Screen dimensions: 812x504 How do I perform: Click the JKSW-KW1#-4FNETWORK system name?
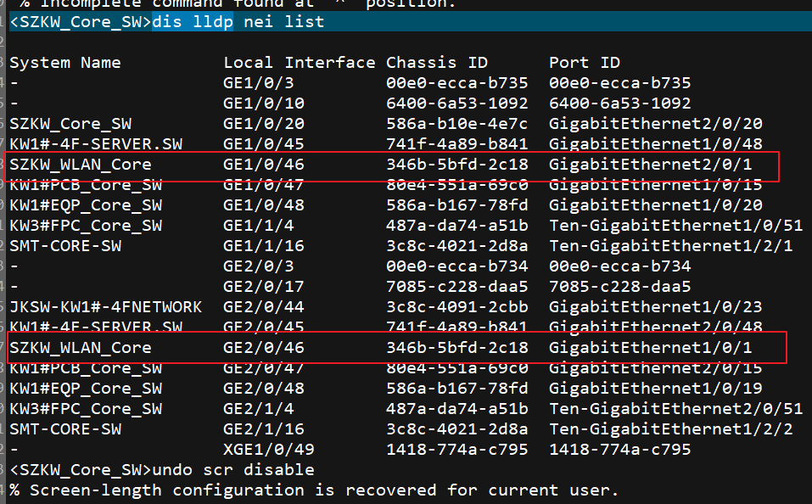pyautogui.click(x=106, y=307)
